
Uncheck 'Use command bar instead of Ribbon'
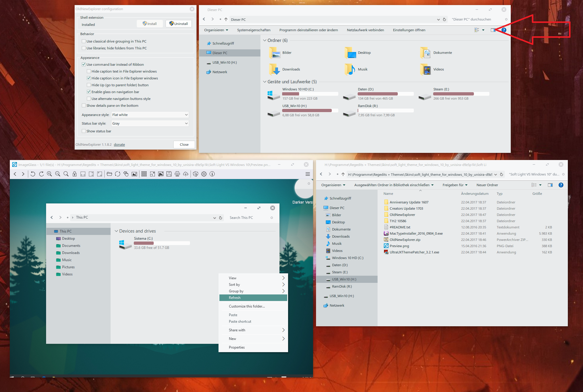[x=84, y=65]
